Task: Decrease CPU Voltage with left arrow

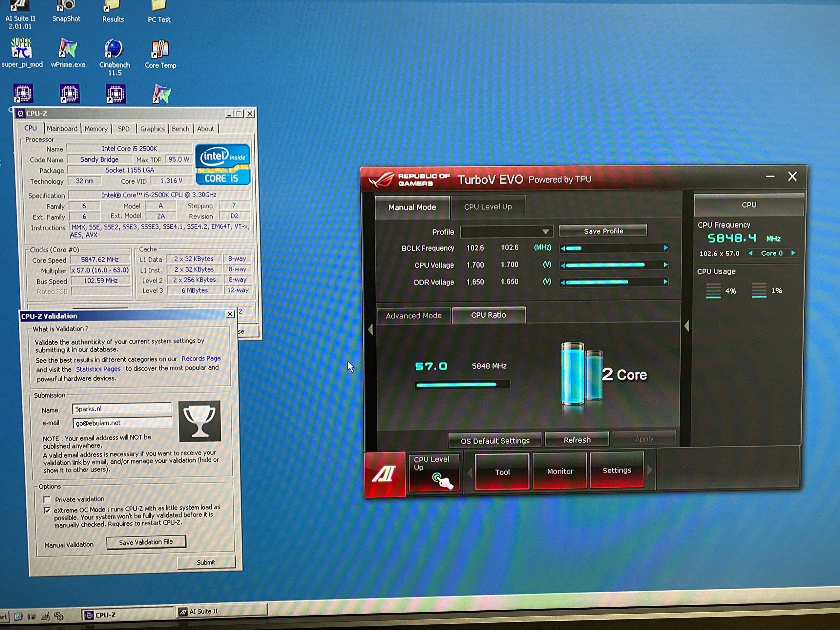Action: (563, 265)
